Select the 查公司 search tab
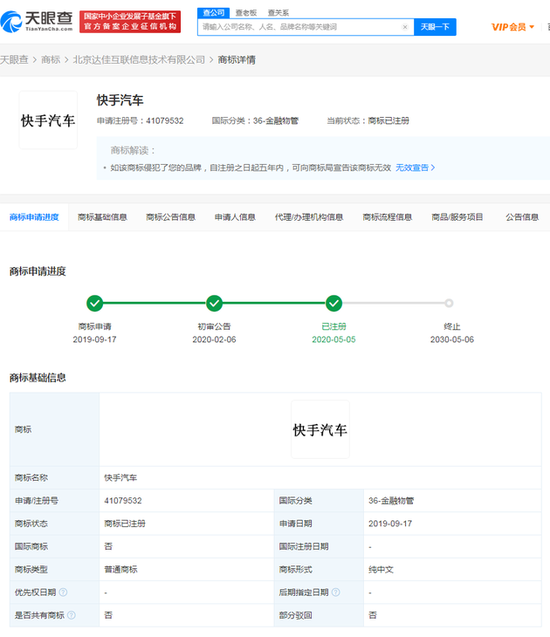 click(x=214, y=13)
